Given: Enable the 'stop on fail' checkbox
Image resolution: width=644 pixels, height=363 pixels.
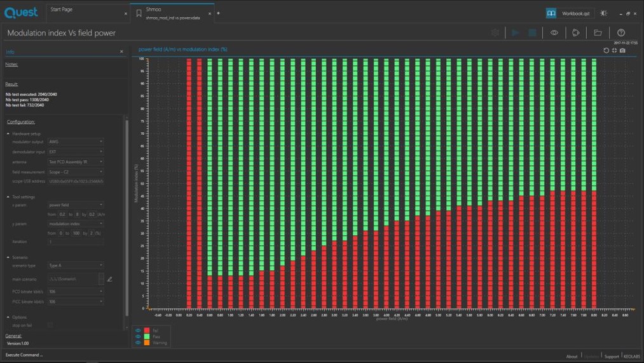Looking at the screenshot, I should point(50,325).
